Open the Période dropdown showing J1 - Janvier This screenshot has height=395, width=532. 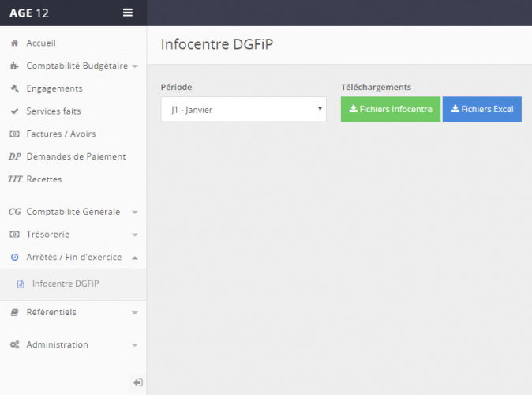[x=243, y=110]
